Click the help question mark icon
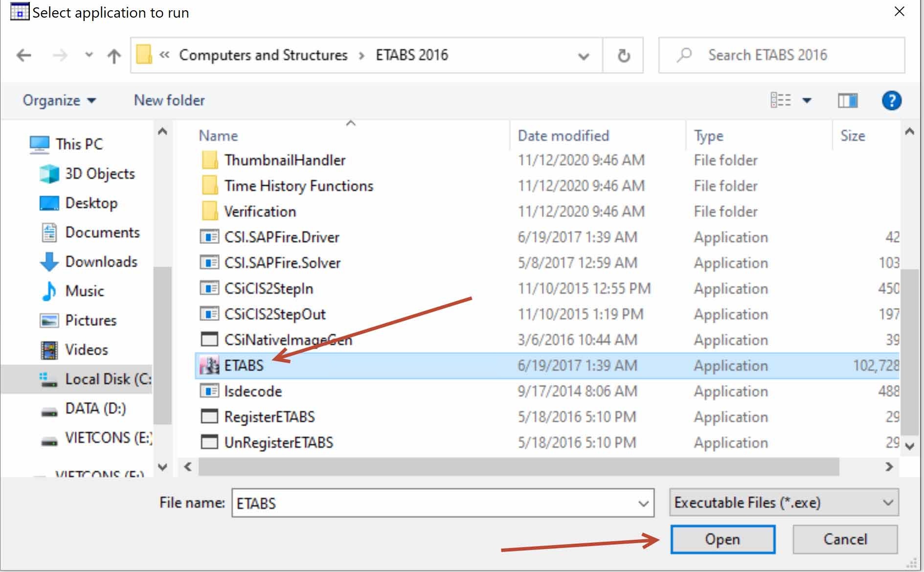Viewport: 924px width, 572px height. click(x=892, y=100)
